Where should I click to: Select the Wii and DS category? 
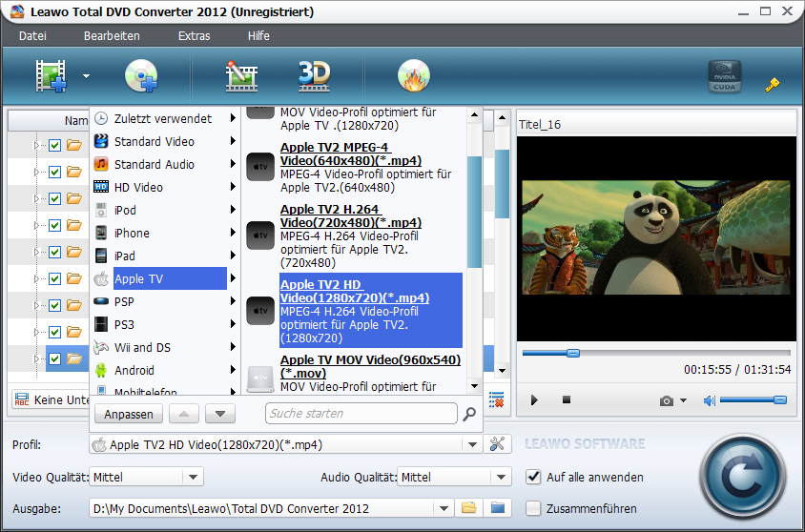point(165,347)
